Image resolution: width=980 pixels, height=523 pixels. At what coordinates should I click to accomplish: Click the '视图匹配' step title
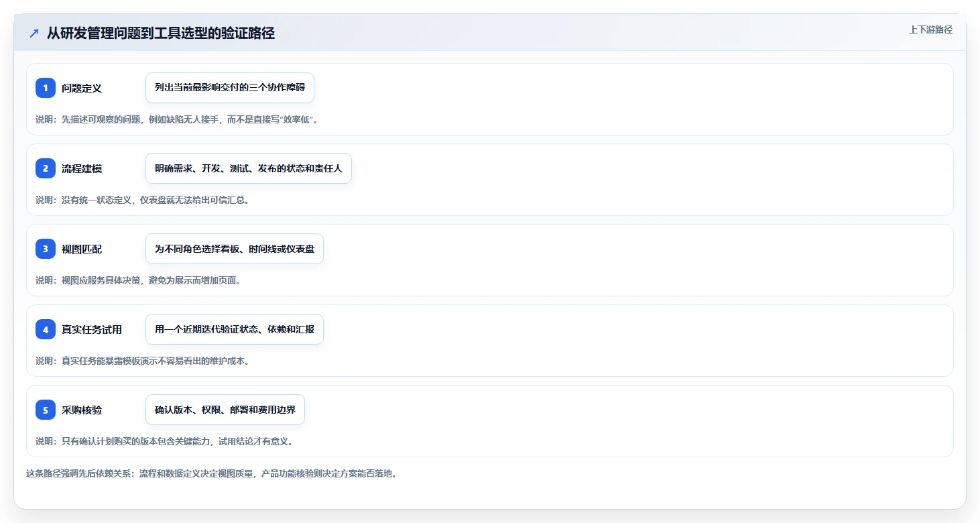[82, 249]
